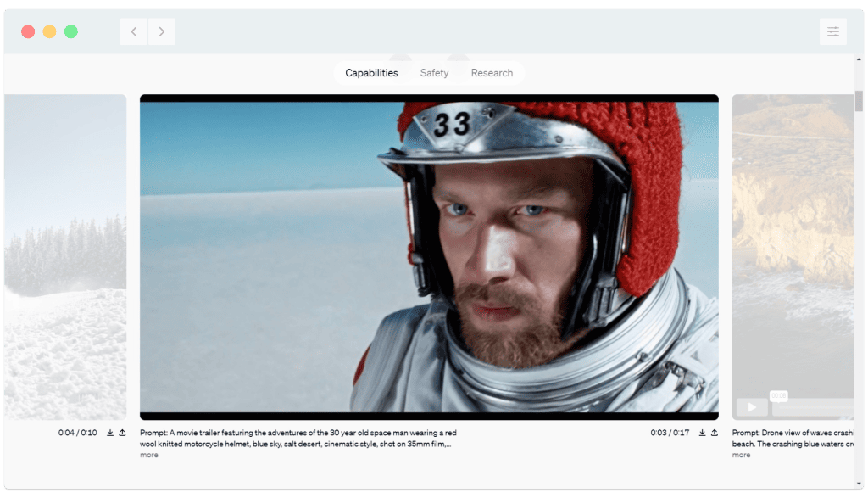Screen dimensions: 868x498
Task: Select the Capabilities tab
Action: (370, 73)
